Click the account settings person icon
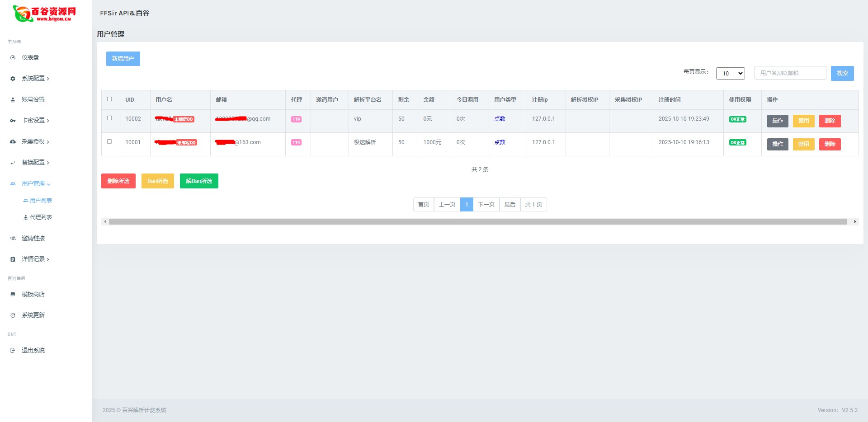Image resolution: width=868 pixels, height=422 pixels. click(x=13, y=100)
